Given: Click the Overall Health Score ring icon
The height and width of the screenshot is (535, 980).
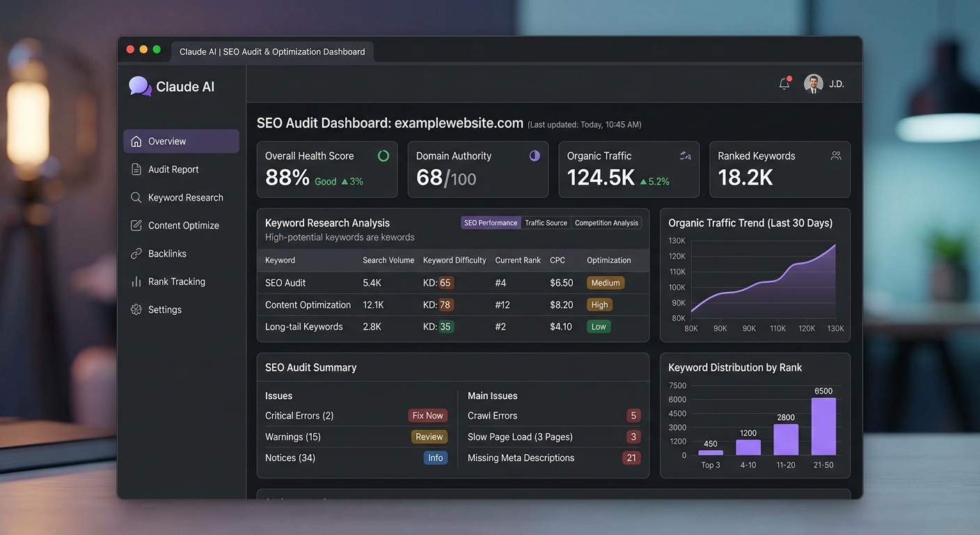Looking at the screenshot, I should (x=384, y=156).
